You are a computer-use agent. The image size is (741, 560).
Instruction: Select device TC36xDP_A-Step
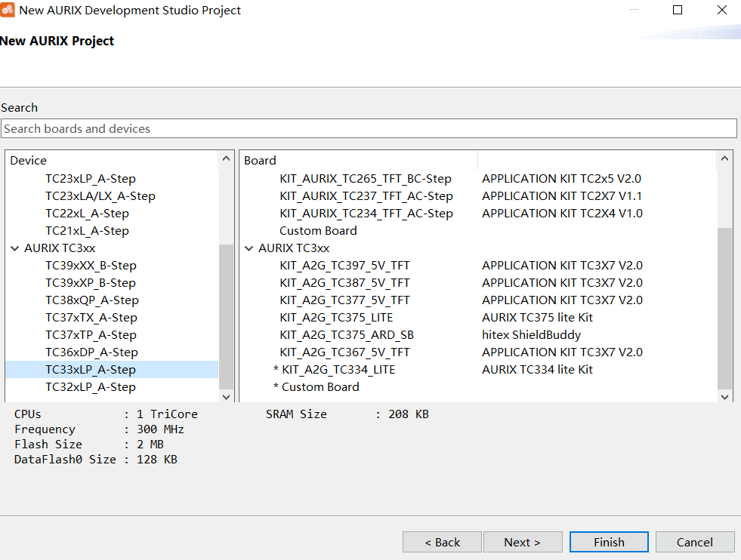[91, 352]
